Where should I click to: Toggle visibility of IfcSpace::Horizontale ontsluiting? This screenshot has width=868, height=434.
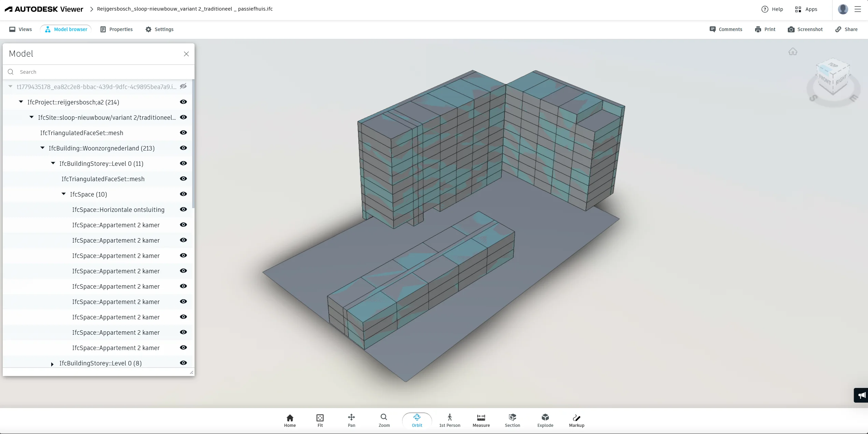pyautogui.click(x=183, y=209)
